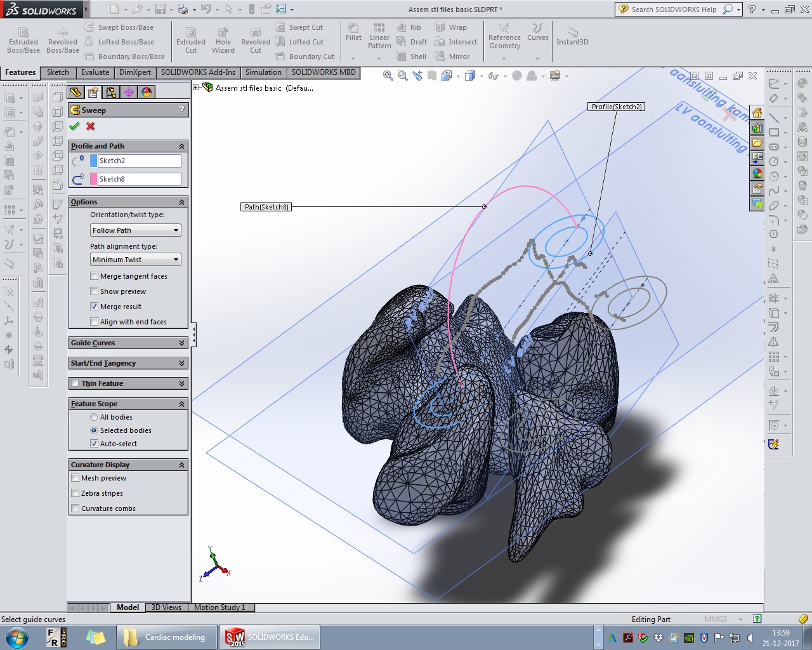Enable the Show preview checkbox
This screenshot has height=650, width=812.
[x=95, y=291]
